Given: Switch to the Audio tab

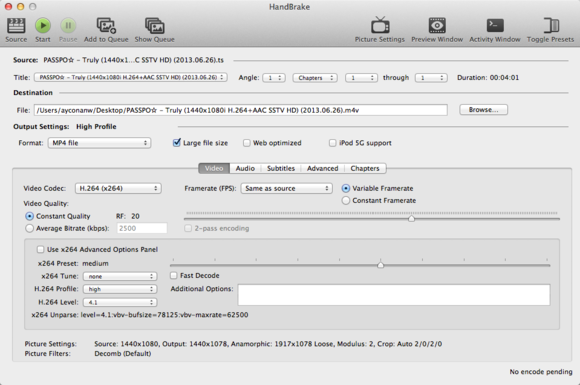Looking at the screenshot, I should click(245, 168).
